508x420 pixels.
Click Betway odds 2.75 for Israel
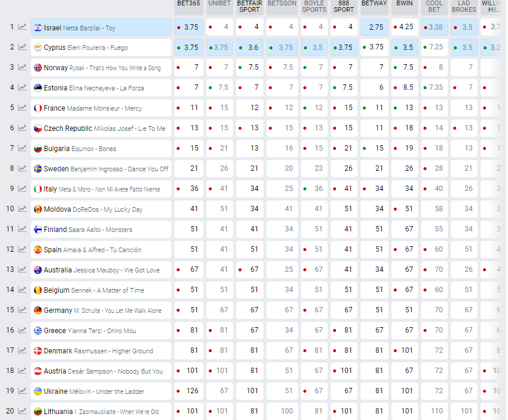375,27
